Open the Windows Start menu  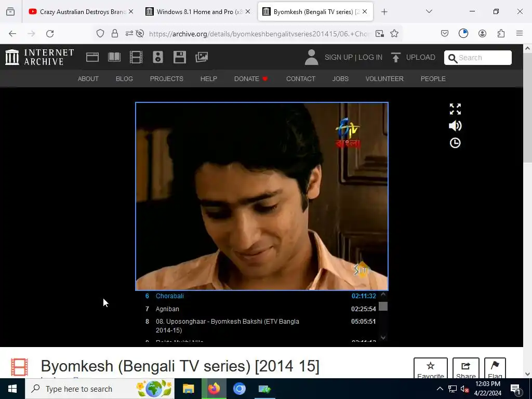point(12,389)
